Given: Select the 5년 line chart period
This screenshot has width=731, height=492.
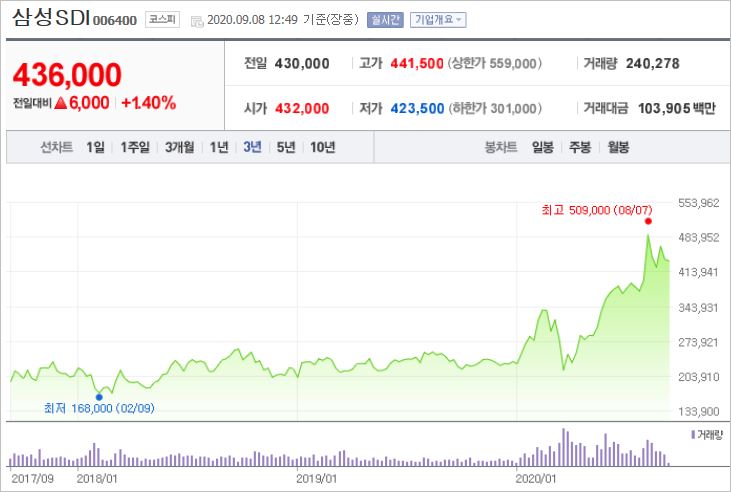Looking at the screenshot, I should (286, 147).
